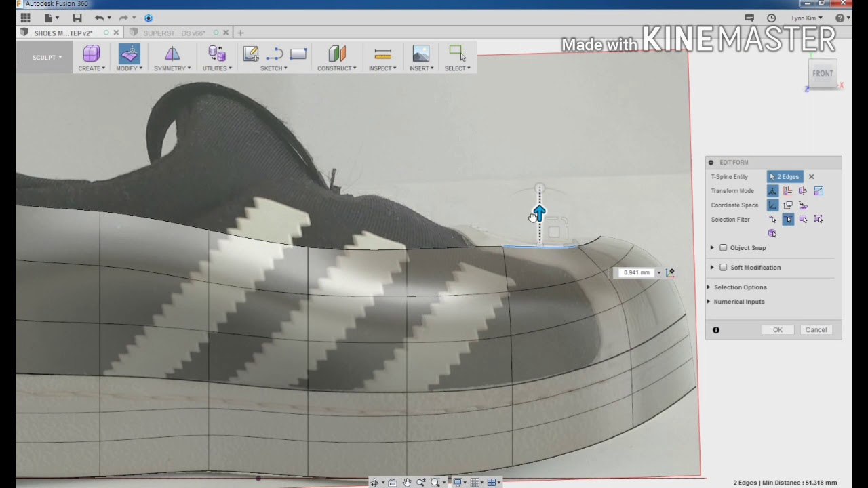The image size is (868, 488).
Task: Clear the 2 Edges selection
Action: 811,177
